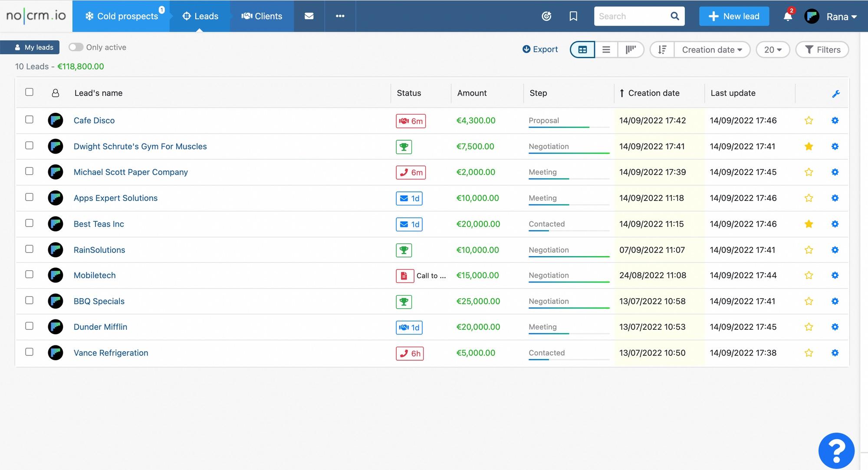Click the bookmark icon in toolbar
Image resolution: width=868 pixels, height=470 pixels.
click(573, 16)
